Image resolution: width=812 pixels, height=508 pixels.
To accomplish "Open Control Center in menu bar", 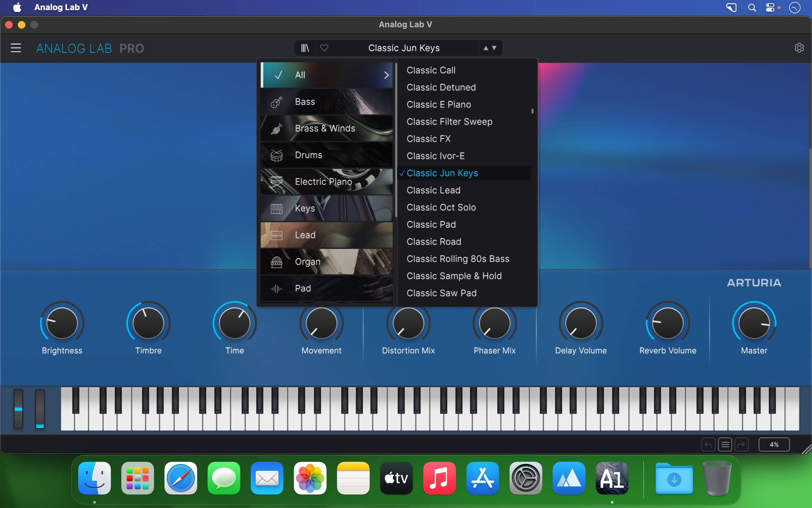I will 770,7.
